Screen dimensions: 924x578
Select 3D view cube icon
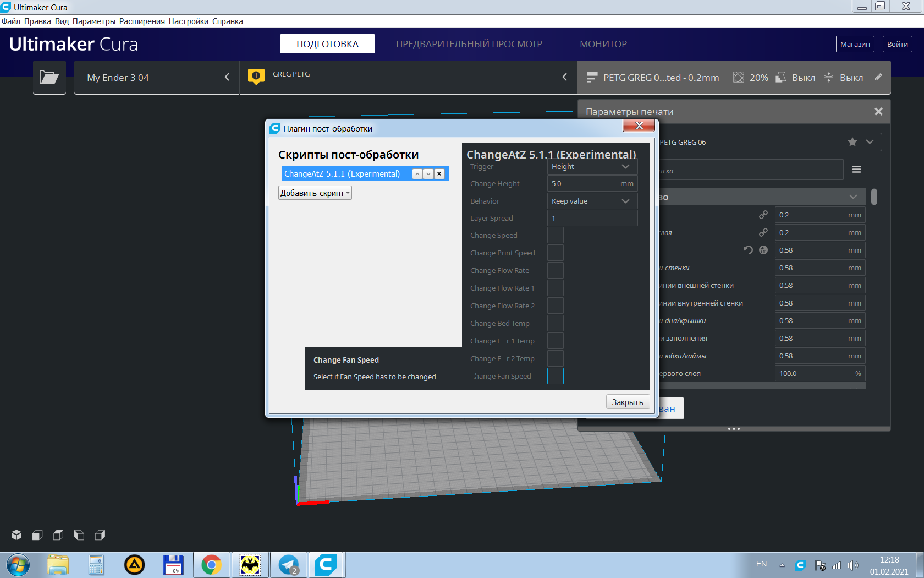point(16,535)
